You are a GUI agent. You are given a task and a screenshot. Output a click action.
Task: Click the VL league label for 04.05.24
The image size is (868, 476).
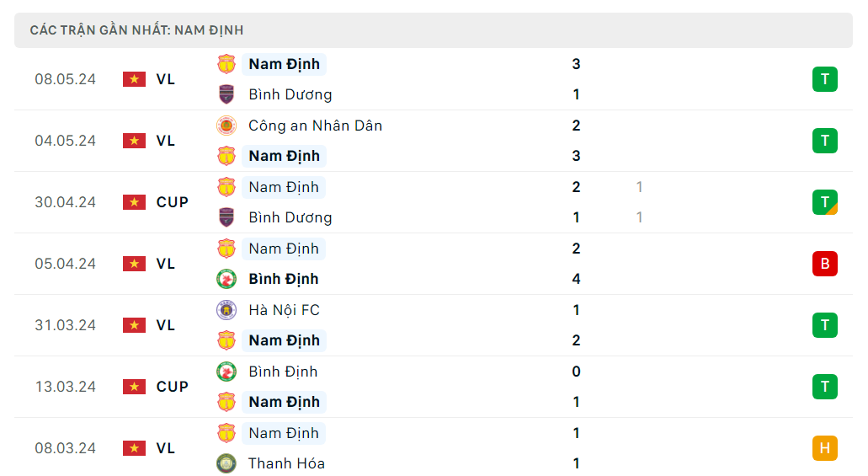pyautogui.click(x=166, y=141)
